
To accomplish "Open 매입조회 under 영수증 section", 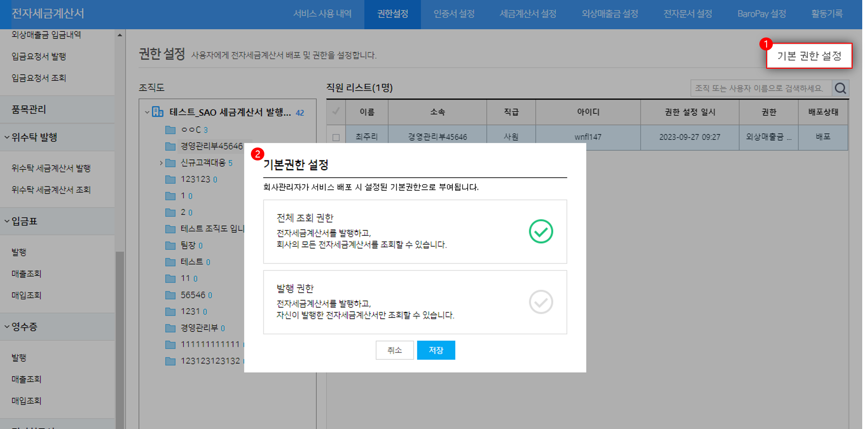I will (x=26, y=401).
